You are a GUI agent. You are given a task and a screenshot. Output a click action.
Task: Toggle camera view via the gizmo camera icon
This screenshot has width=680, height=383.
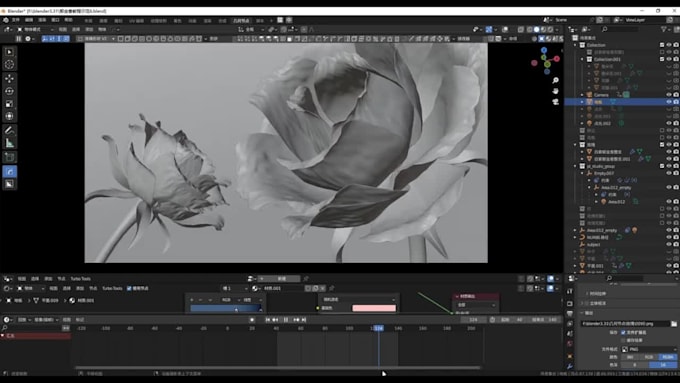(x=556, y=102)
